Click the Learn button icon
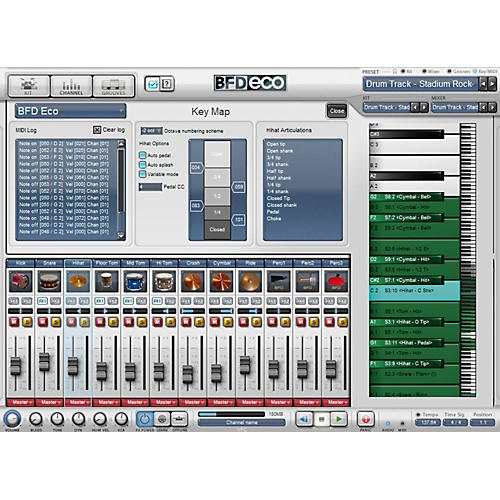This screenshot has width=500, height=500. click(x=162, y=419)
